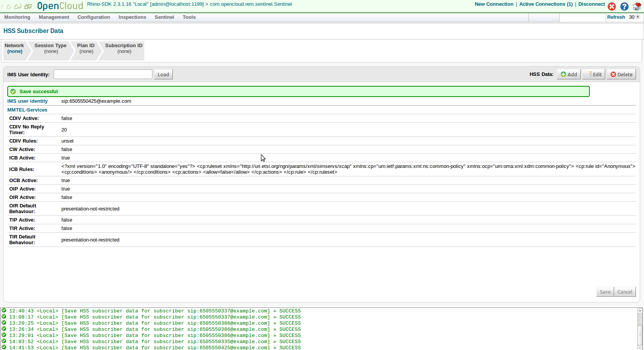Click the Load button
This screenshot has width=644, height=350.
(x=163, y=74)
